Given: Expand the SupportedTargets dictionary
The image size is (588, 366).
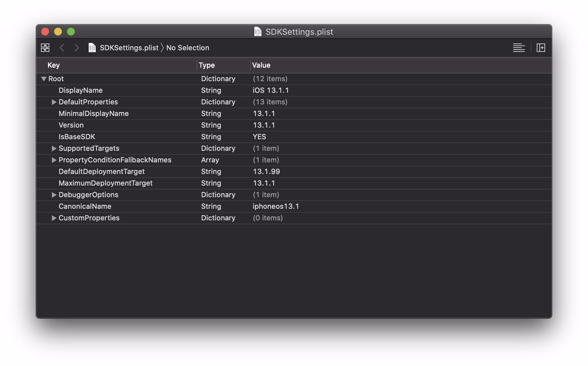Looking at the screenshot, I should [x=54, y=149].
